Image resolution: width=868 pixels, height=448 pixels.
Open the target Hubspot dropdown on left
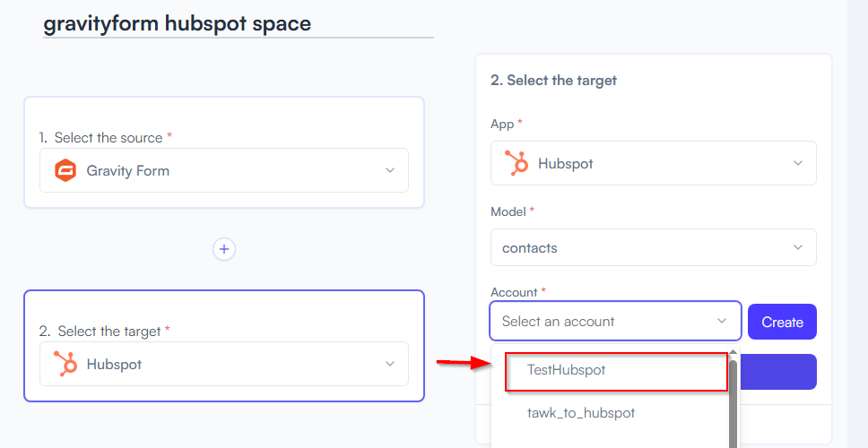pos(224,364)
